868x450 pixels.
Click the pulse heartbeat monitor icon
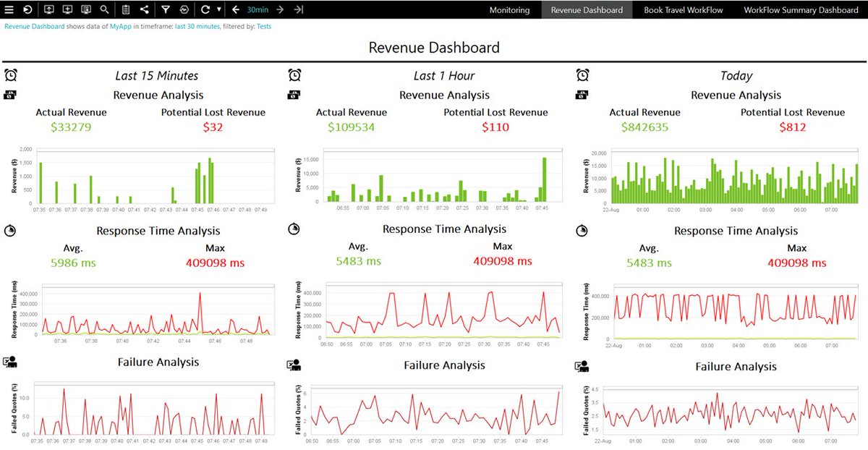click(x=184, y=9)
